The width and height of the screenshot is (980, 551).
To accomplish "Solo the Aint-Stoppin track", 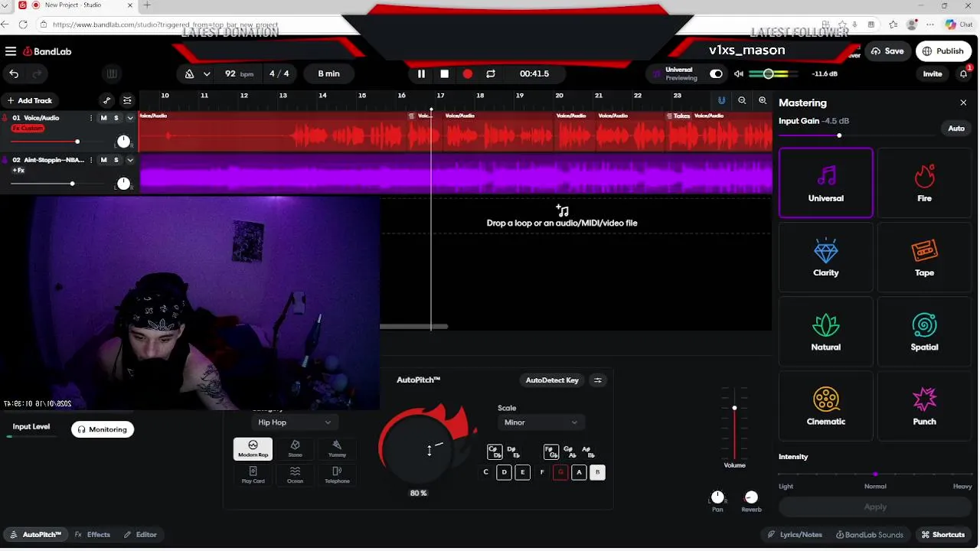I will [116, 160].
